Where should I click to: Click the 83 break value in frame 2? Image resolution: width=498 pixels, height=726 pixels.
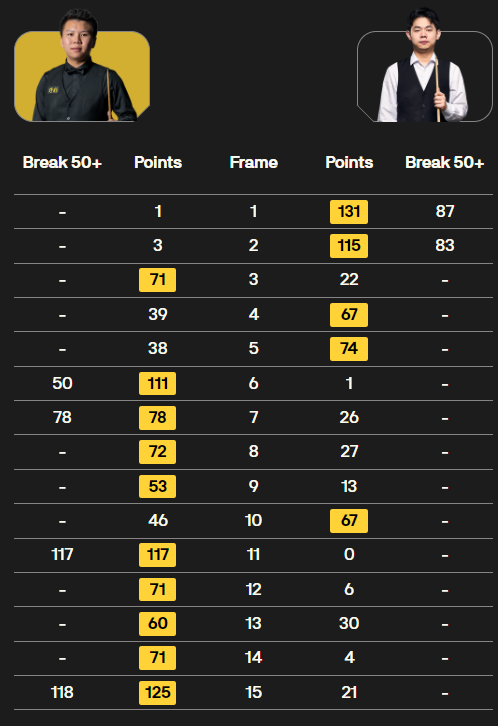pos(445,245)
